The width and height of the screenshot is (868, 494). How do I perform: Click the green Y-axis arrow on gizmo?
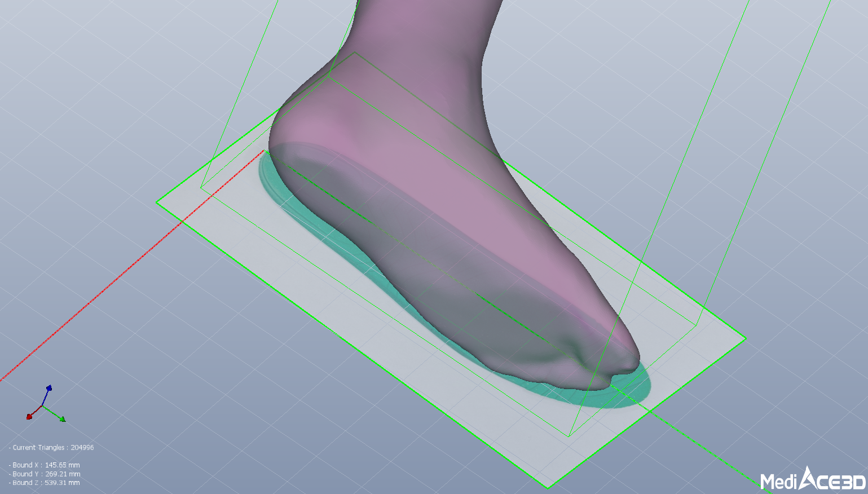62,419
